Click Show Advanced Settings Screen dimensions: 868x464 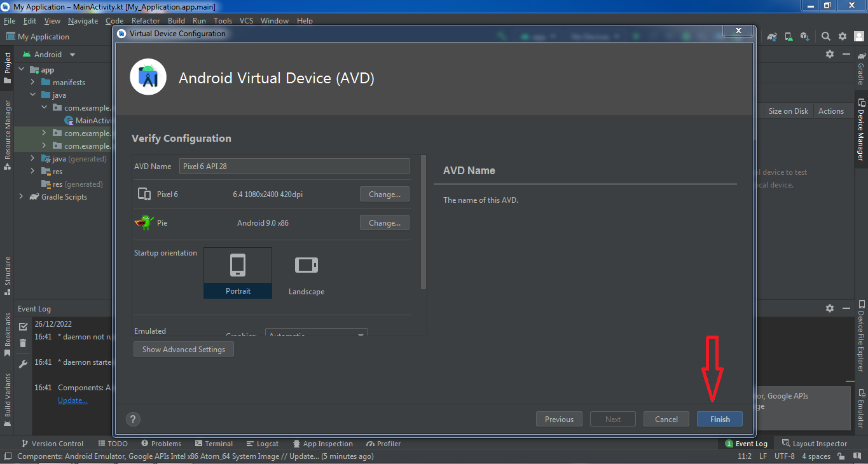point(184,349)
